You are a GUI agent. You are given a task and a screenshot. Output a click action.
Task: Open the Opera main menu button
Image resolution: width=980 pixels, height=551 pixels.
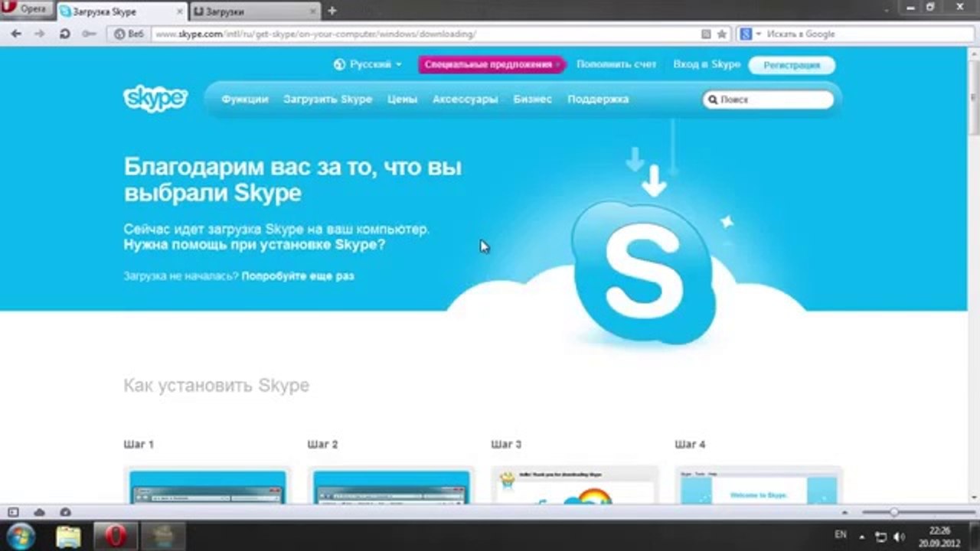(28, 9)
